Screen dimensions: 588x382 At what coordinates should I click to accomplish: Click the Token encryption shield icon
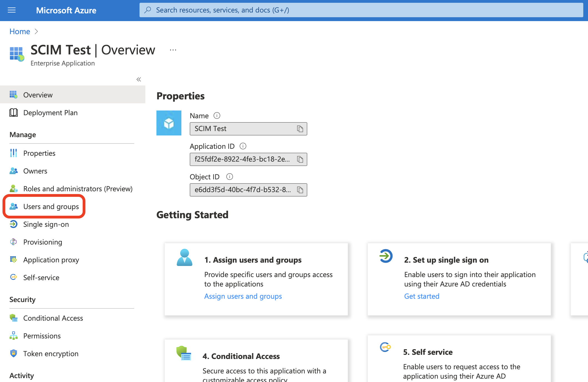tap(14, 353)
